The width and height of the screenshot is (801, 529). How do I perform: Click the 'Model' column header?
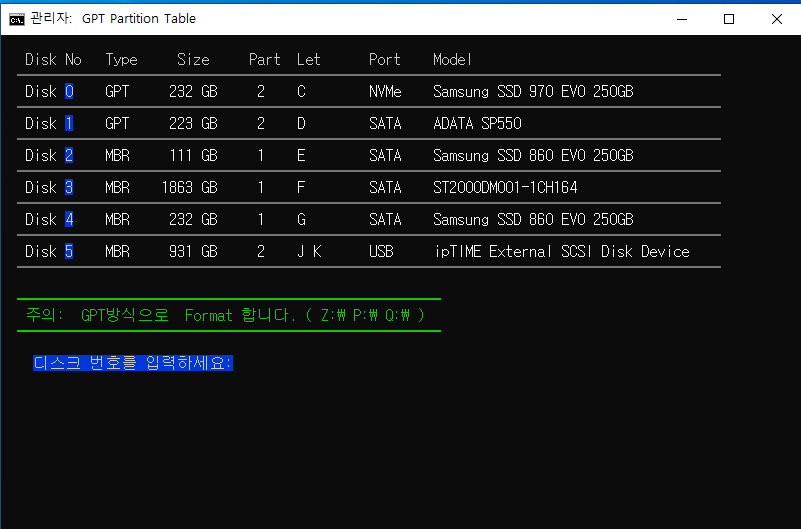coord(452,60)
